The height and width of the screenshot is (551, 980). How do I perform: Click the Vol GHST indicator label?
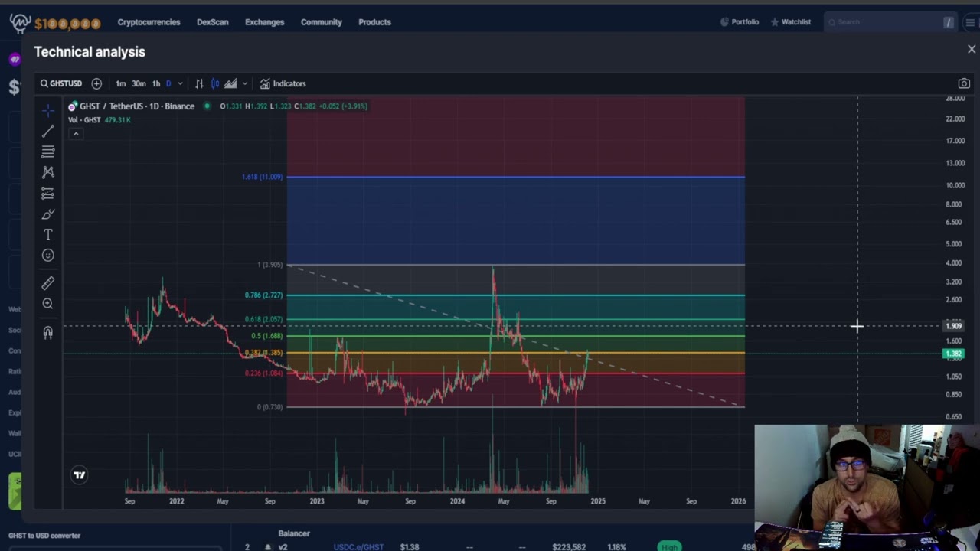(84, 120)
